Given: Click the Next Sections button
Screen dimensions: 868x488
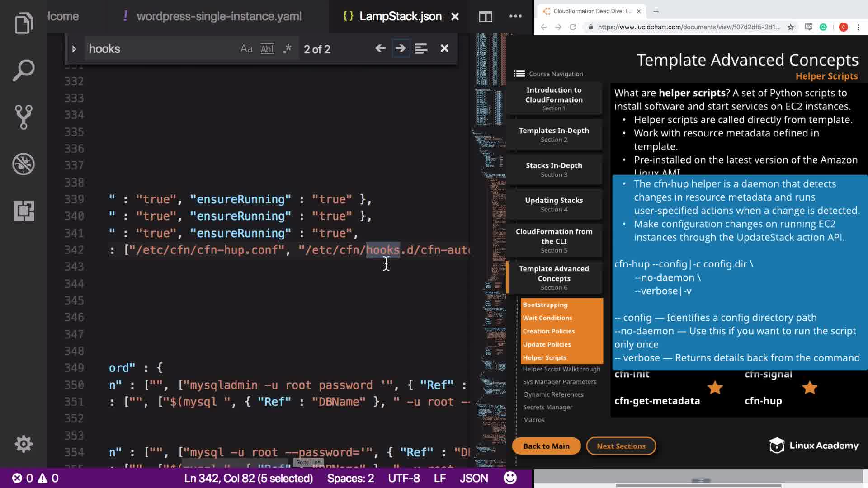Looking at the screenshot, I should click(621, 446).
